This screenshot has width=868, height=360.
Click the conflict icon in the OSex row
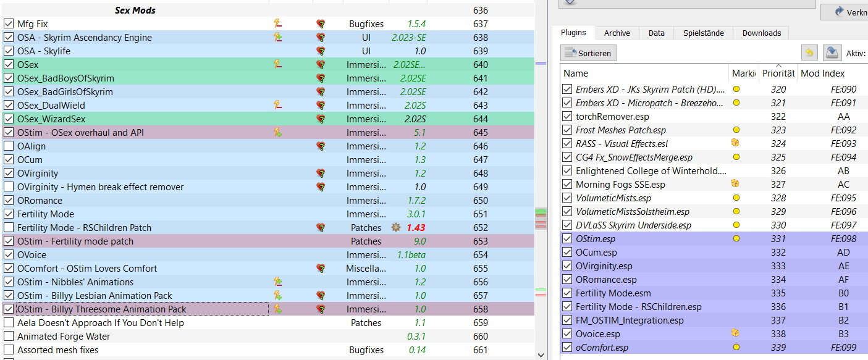[278, 65]
